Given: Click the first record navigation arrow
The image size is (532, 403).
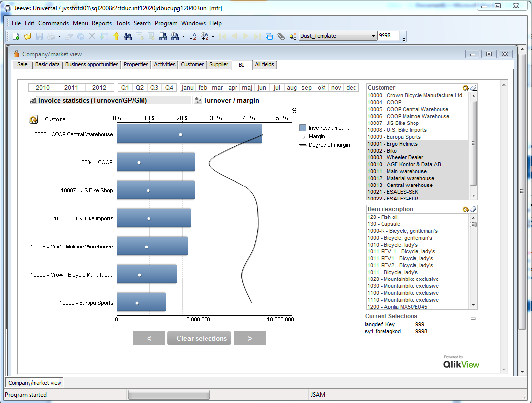Looking at the screenshot, I should coord(223,36).
